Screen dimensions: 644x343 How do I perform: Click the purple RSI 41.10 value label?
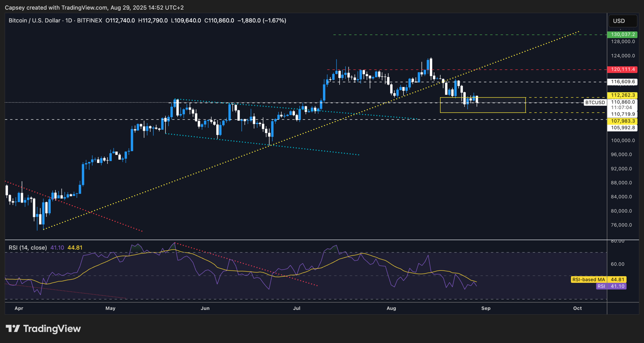point(611,286)
